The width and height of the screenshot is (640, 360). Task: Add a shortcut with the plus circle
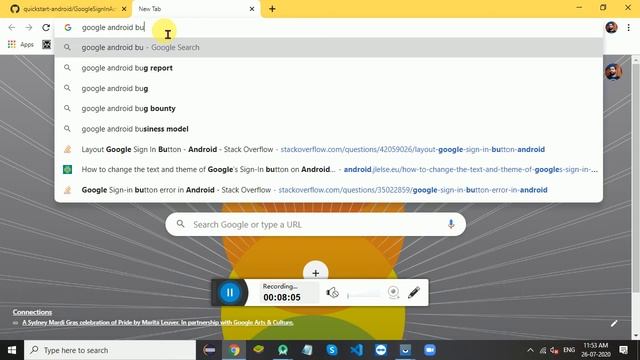click(316, 273)
